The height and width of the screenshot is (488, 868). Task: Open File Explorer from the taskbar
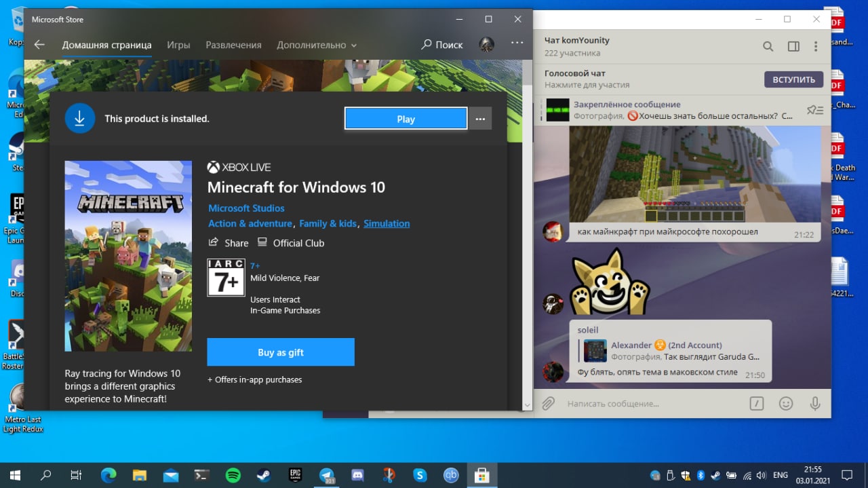pos(139,475)
